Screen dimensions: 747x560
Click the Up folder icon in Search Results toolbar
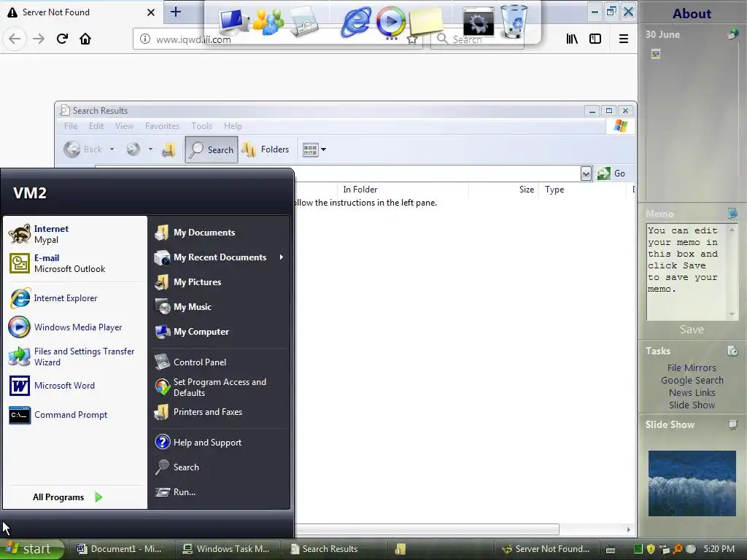pos(169,150)
